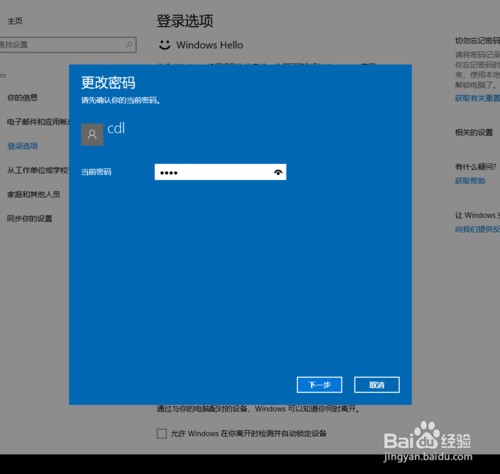Click the 获取帮助 link

click(470, 181)
